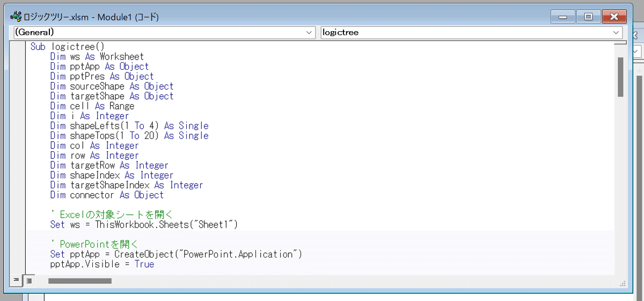Click the "Dim cell As Range" line
Image resolution: width=644 pixels, height=301 pixels.
point(92,106)
